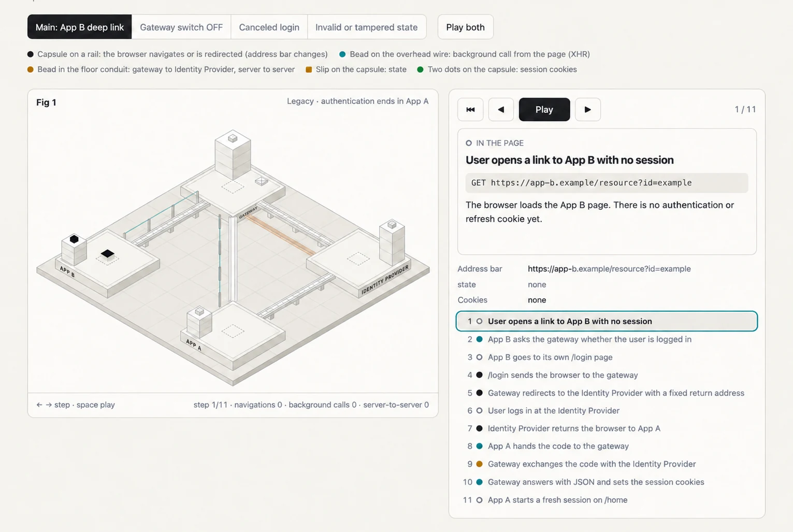This screenshot has height=532, width=793.
Task: Click the Play both button
Action: coord(465,27)
